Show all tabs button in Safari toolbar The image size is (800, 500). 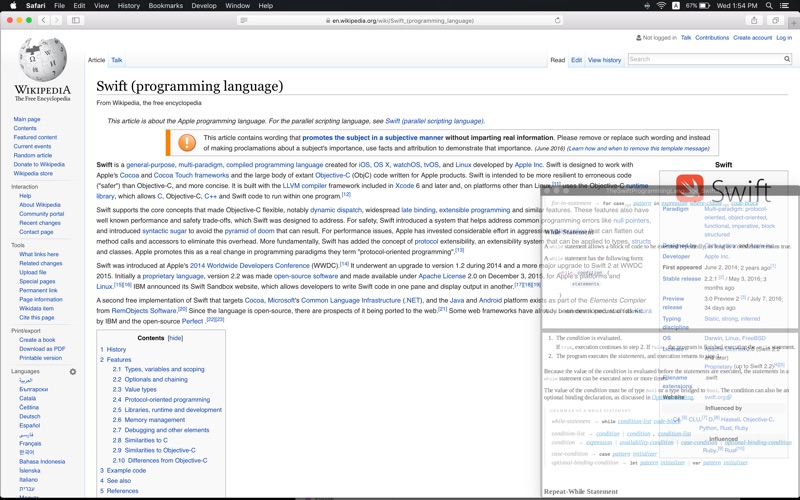point(775,20)
